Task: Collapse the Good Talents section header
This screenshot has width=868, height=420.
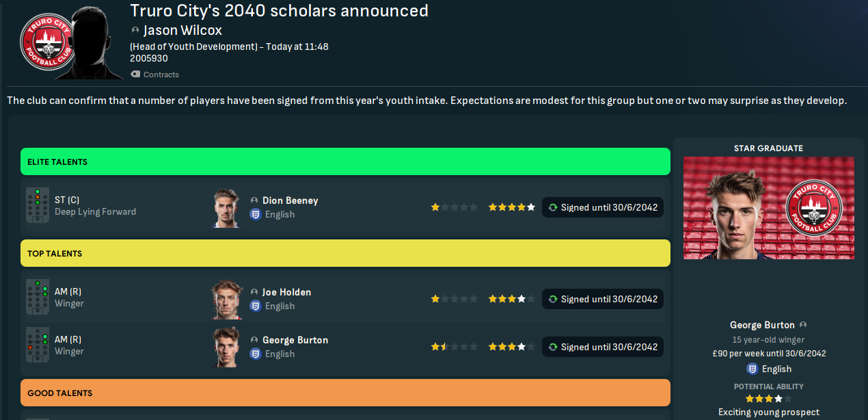Action: (x=345, y=393)
